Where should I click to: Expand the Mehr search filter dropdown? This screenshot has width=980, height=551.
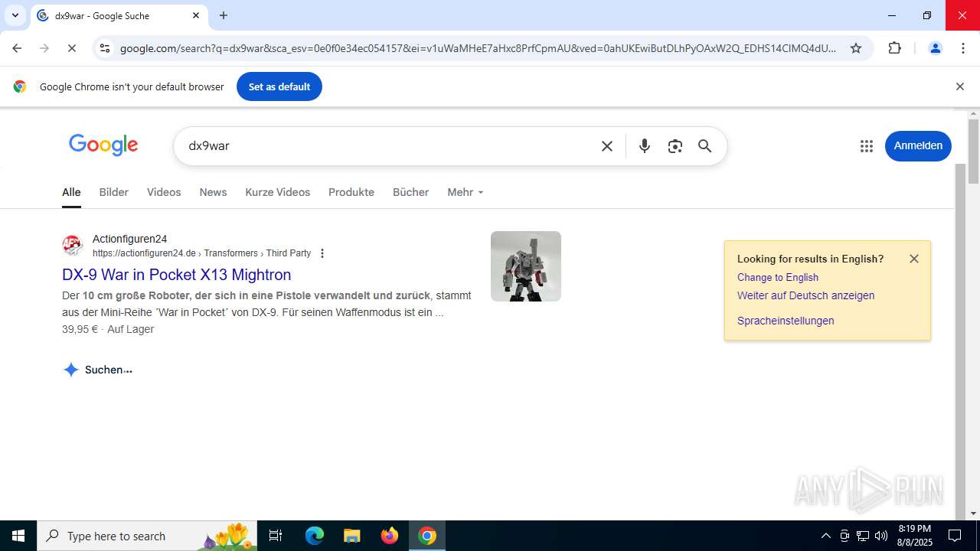pyautogui.click(x=465, y=192)
